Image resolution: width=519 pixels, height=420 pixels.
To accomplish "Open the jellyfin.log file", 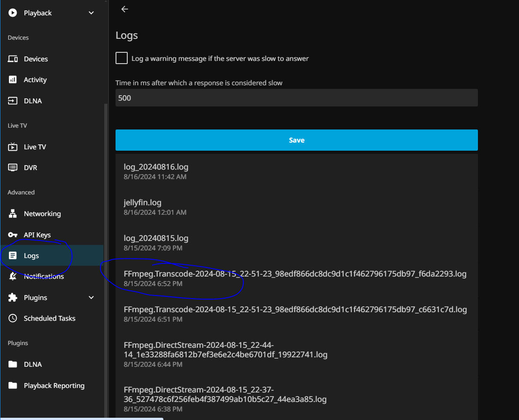I will (x=143, y=203).
